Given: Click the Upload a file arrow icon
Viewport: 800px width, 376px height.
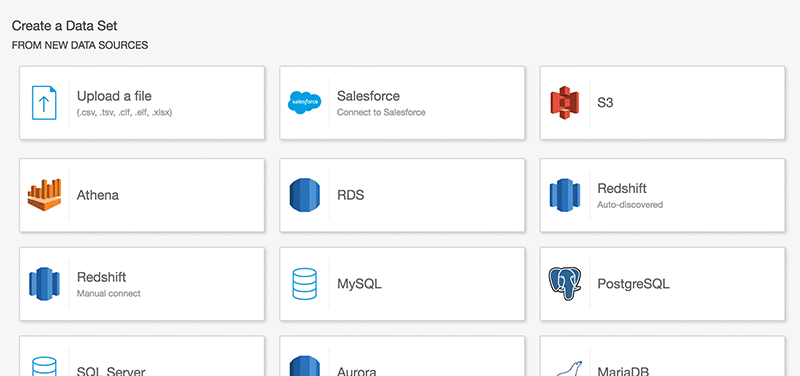Looking at the screenshot, I should coord(44,103).
